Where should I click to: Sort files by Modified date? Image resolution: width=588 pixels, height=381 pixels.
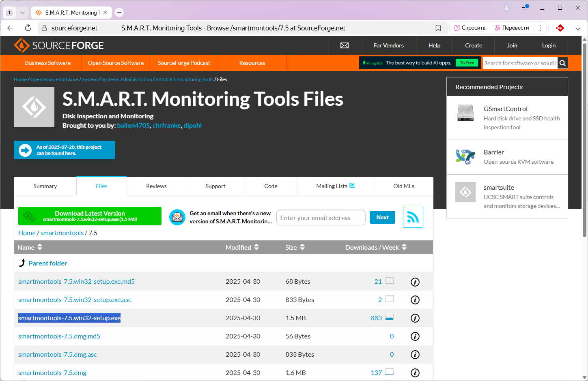pyautogui.click(x=242, y=247)
